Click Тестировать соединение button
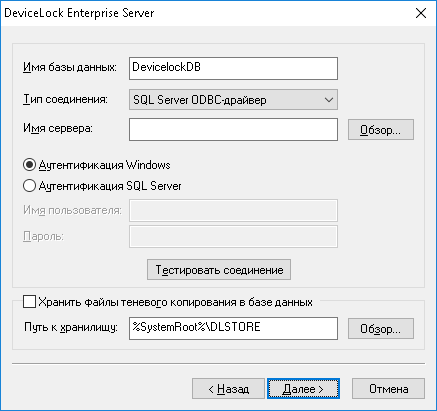This screenshot has width=437, height=411. [219, 270]
